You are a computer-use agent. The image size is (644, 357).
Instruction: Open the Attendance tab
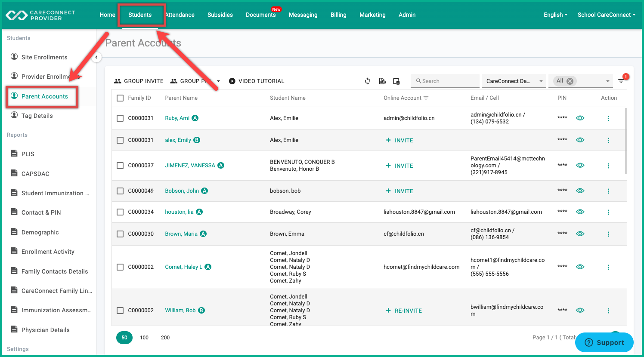pos(180,15)
